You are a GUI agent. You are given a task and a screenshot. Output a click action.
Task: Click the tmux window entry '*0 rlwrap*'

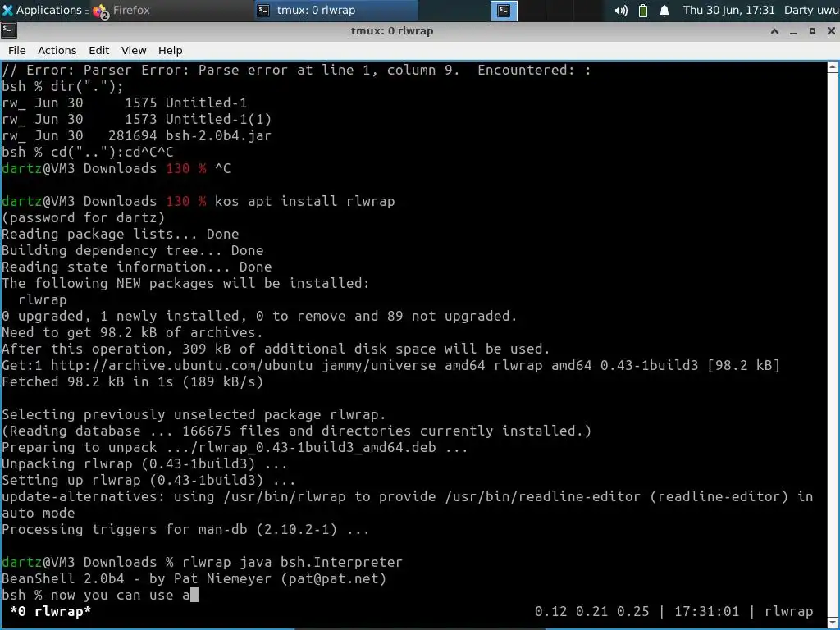pyautogui.click(x=50, y=612)
